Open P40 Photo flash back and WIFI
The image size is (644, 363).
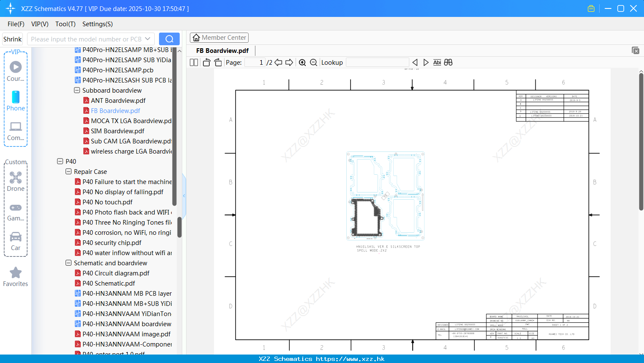126,212
